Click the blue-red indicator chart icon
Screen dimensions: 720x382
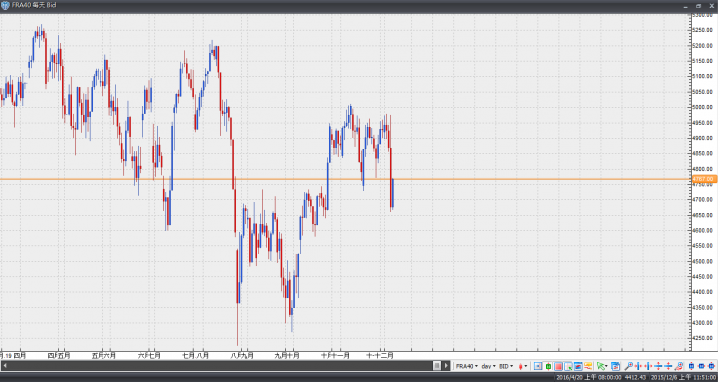click(x=579, y=366)
